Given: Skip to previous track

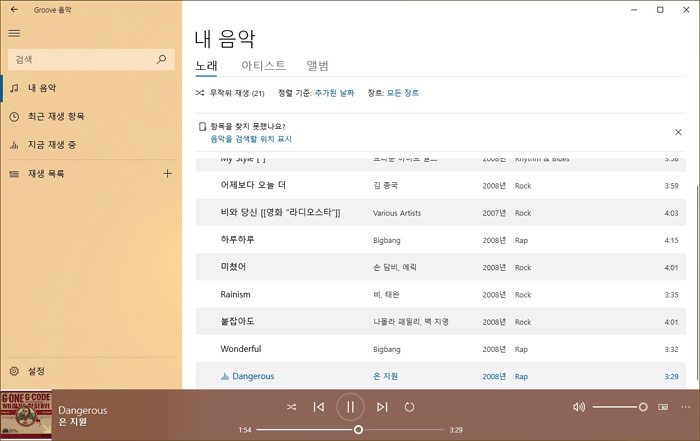Looking at the screenshot, I should pyautogui.click(x=319, y=407).
